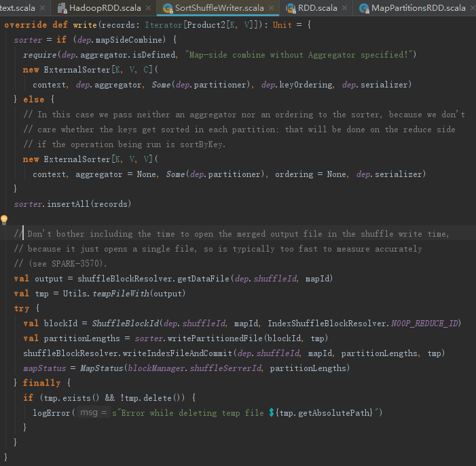This screenshot has width=476, height=466.
Task: Click 'keyOrdering' in the sorter arguments
Action: pyautogui.click(x=306, y=85)
